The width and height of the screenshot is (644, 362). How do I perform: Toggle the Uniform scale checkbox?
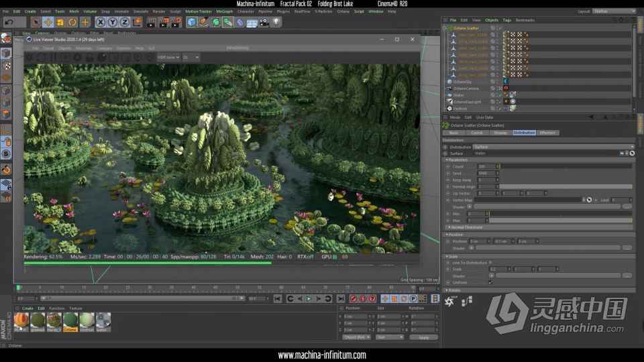point(491,283)
